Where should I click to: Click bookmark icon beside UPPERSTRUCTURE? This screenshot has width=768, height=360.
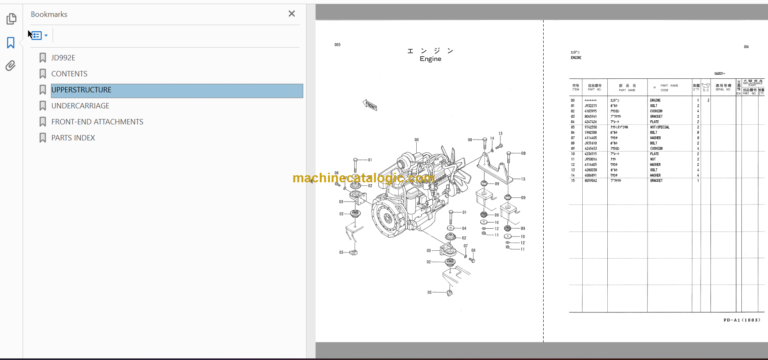click(x=43, y=90)
